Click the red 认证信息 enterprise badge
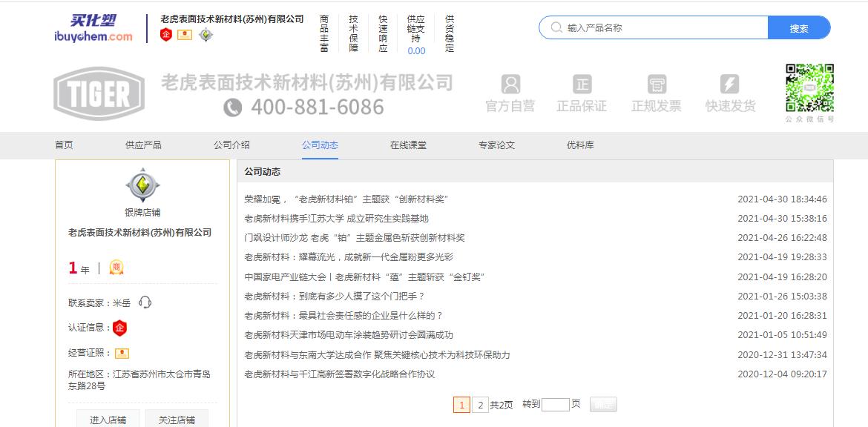 [x=119, y=328]
